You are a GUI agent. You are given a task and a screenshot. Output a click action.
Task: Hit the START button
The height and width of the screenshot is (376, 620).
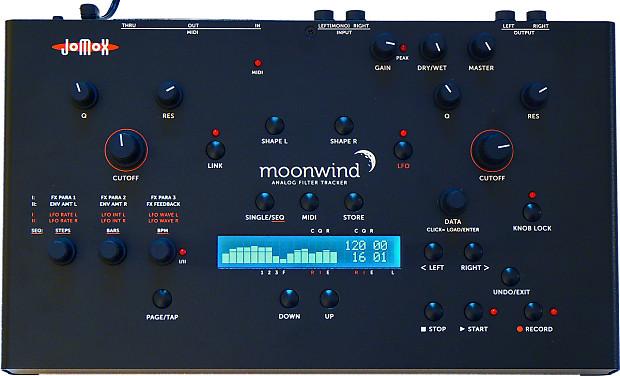pyautogui.click(x=473, y=311)
